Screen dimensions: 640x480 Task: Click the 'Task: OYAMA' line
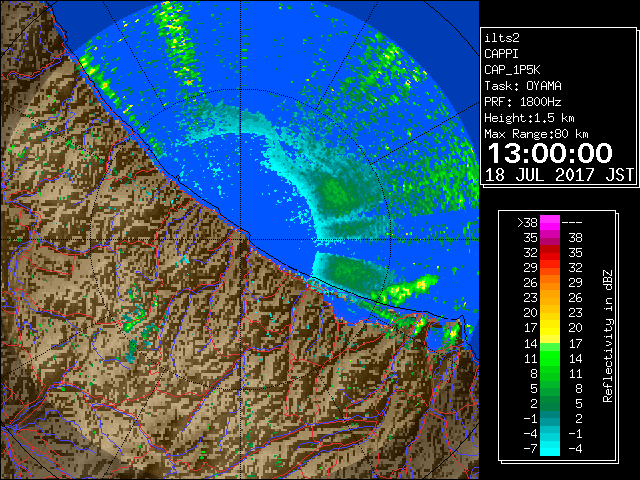(x=523, y=86)
